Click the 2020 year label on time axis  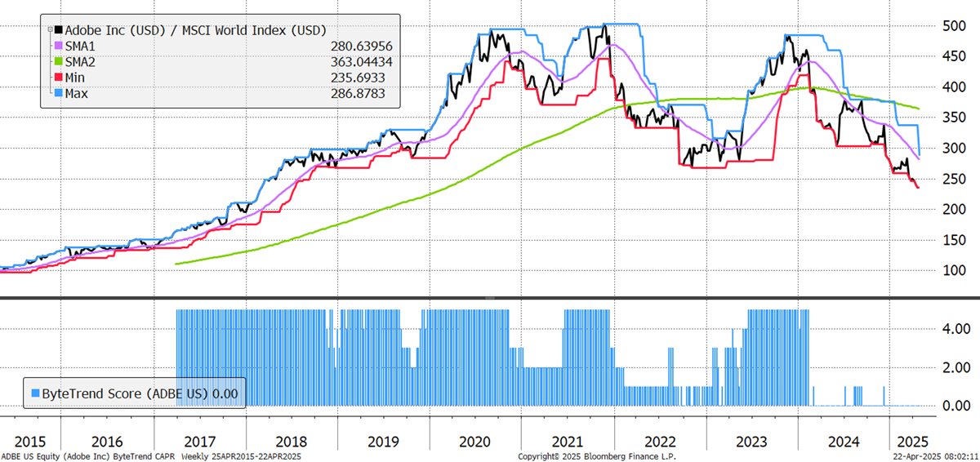475,442
